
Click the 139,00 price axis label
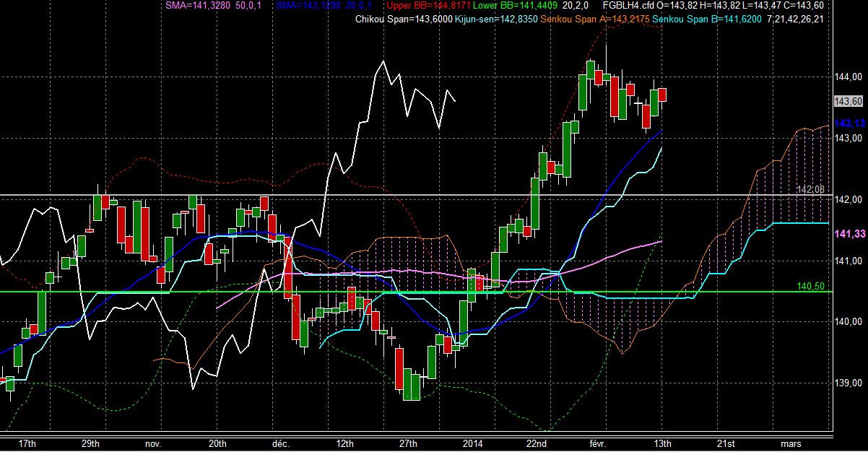click(847, 383)
